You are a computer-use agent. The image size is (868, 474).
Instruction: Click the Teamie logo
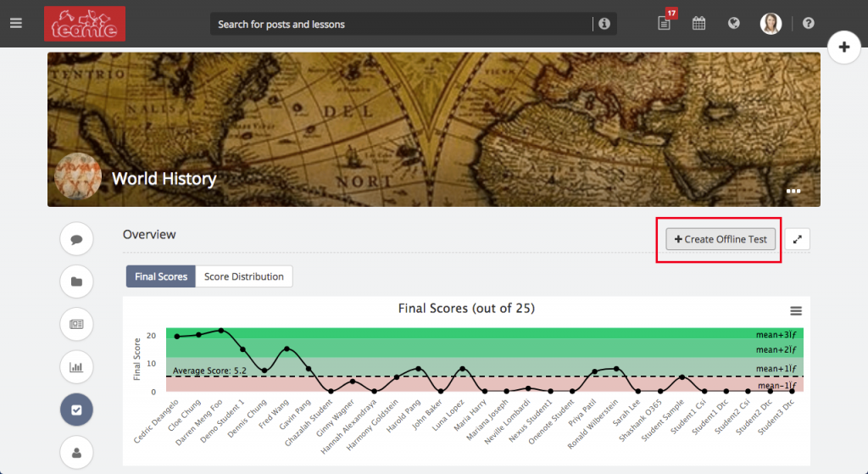(85, 24)
